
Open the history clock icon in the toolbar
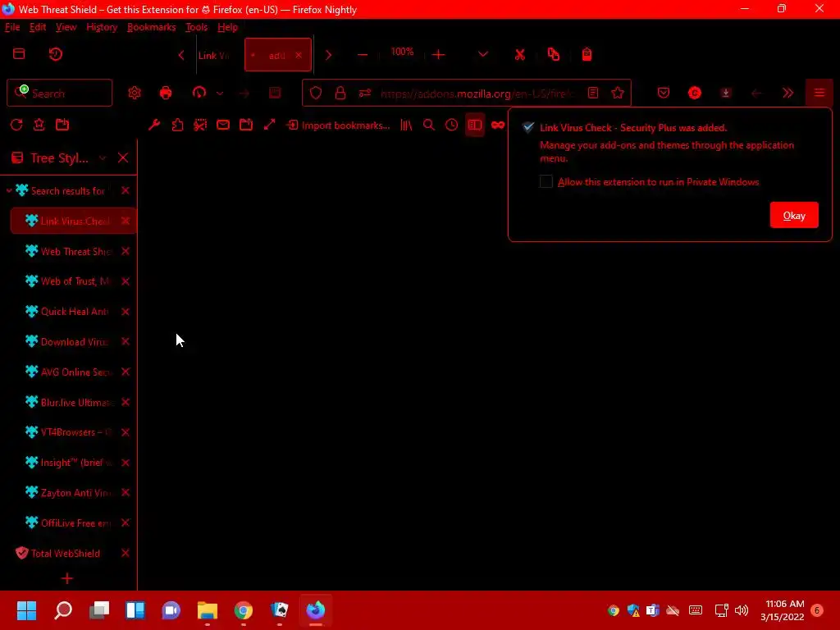tap(452, 125)
